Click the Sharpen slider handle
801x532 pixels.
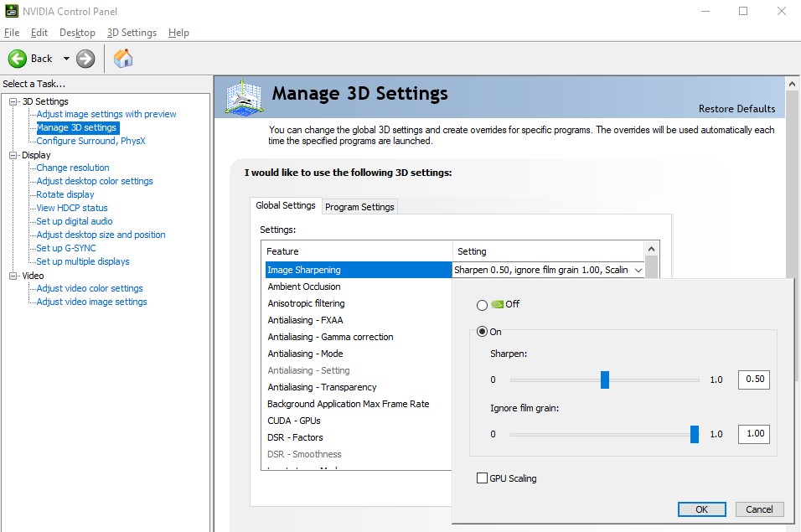(605, 380)
